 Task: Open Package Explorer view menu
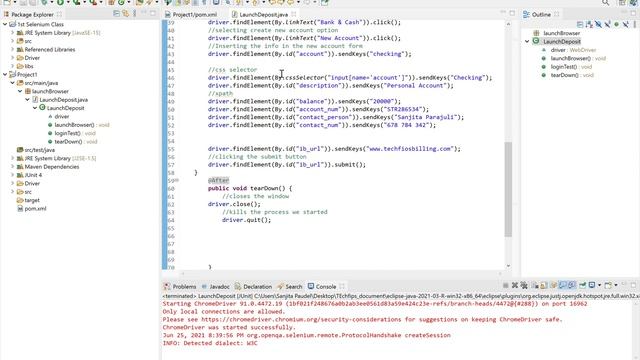click(x=134, y=14)
